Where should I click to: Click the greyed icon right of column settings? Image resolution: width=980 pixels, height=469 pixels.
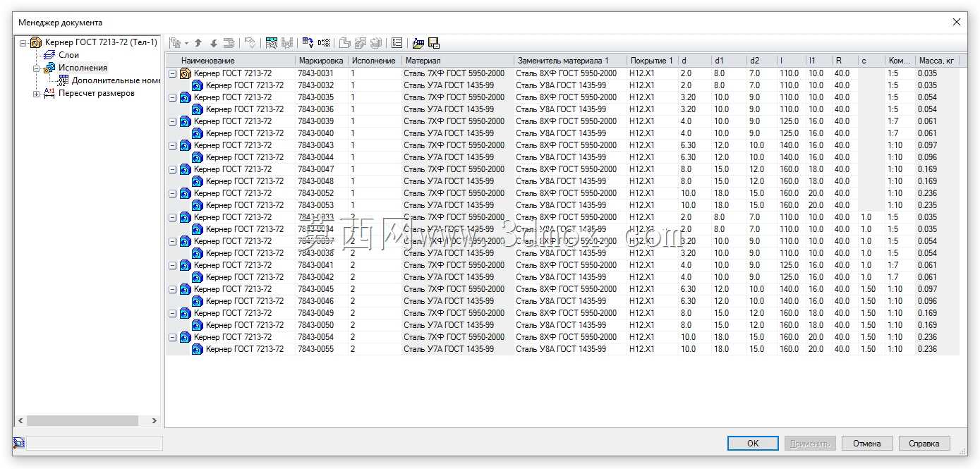(x=287, y=43)
